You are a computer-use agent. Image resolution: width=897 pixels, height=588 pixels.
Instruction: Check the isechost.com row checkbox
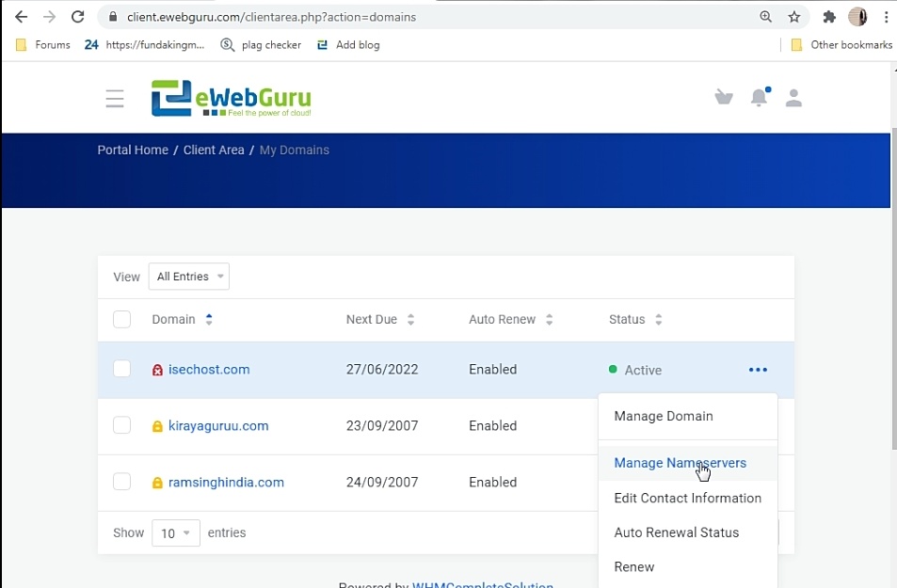121,369
